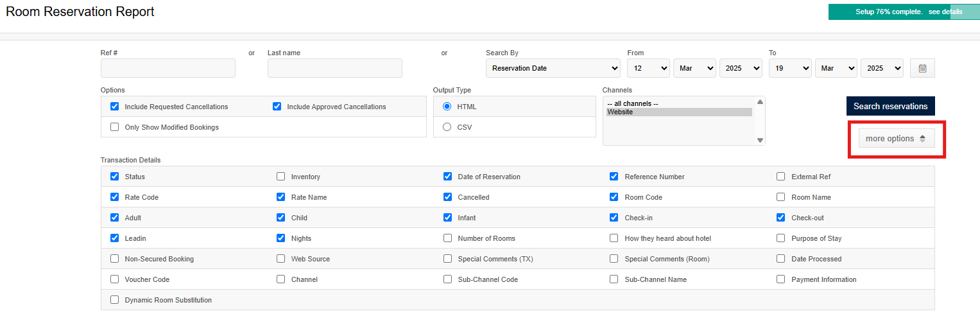Enable the External Ref checkbox

(781, 177)
